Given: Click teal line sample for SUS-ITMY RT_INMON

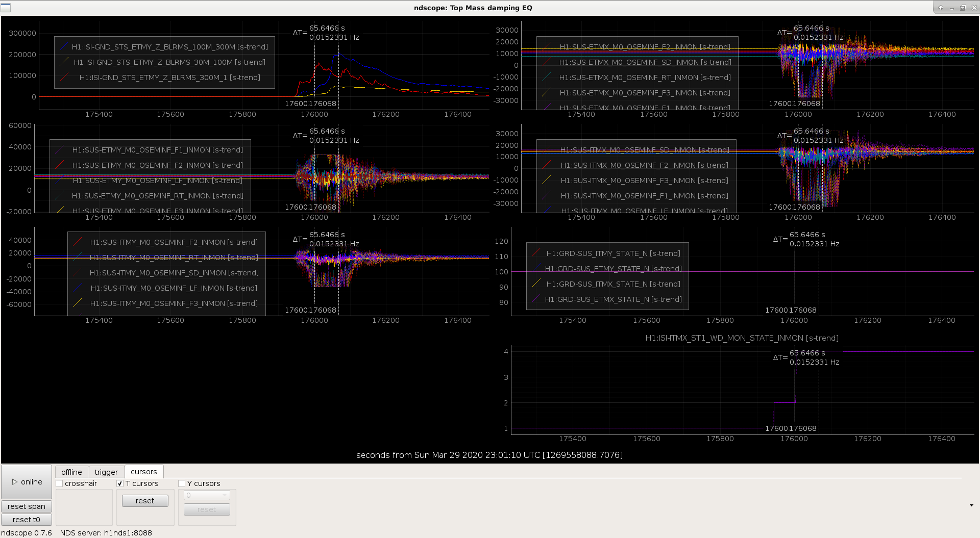Looking at the screenshot, I should click(78, 258).
